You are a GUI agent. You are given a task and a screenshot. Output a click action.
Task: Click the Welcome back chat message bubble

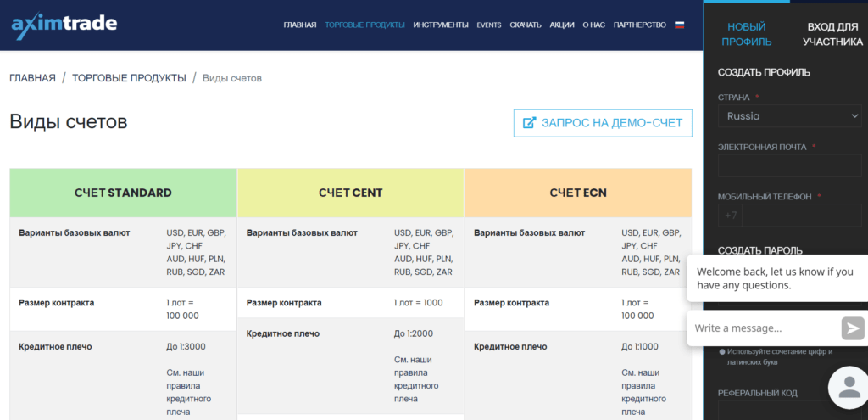[x=777, y=278]
